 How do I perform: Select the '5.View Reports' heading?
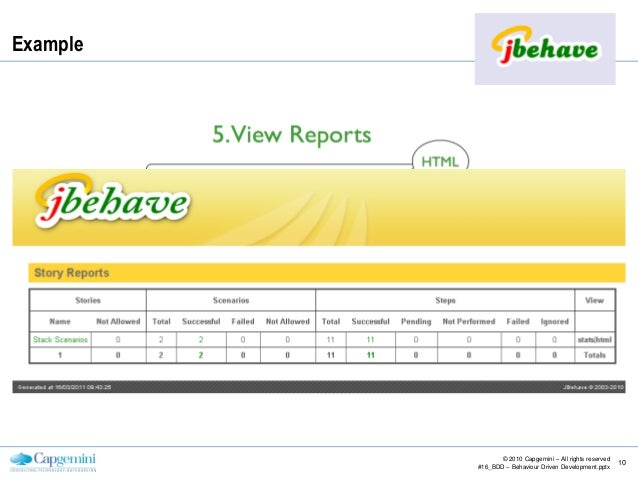(x=292, y=134)
